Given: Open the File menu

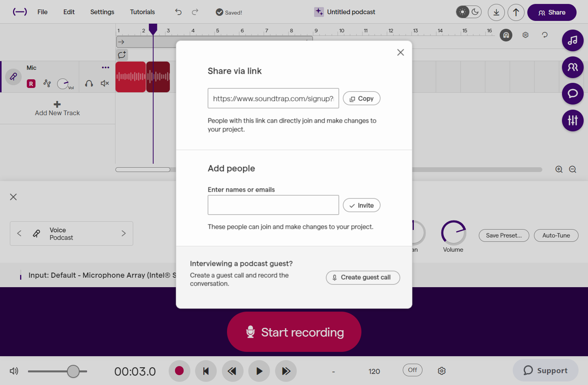Looking at the screenshot, I should pos(43,12).
